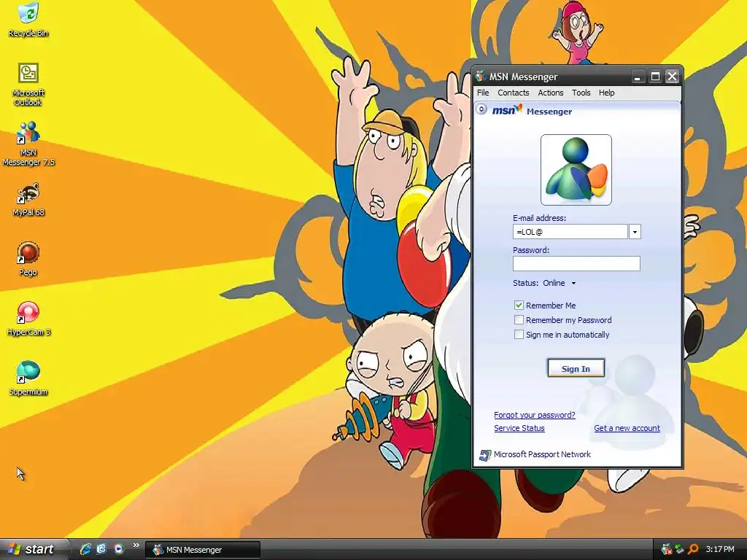Enable Remember my Password checkbox
This screenshot has height=560, width=747.
pyautogui.click(x=519, y=320)
